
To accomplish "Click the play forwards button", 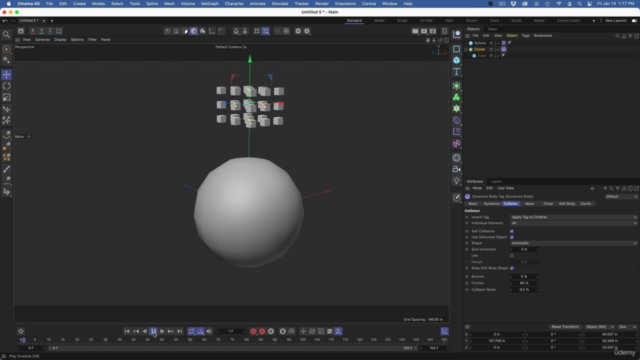I will click(x=162, y=331).
